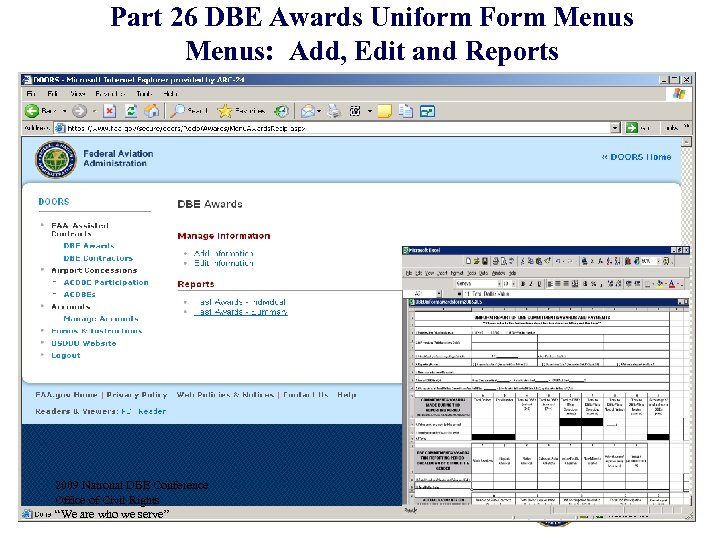Click the Excel Font Color red A
720x540 pixels.
click(x=672, y=284)
